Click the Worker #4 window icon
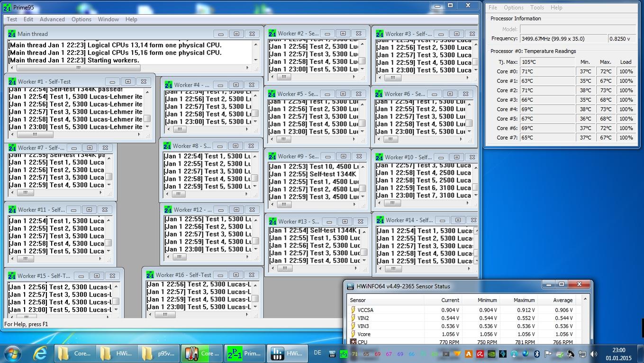This screenshot has width=644, height=363. pos(169,85)
